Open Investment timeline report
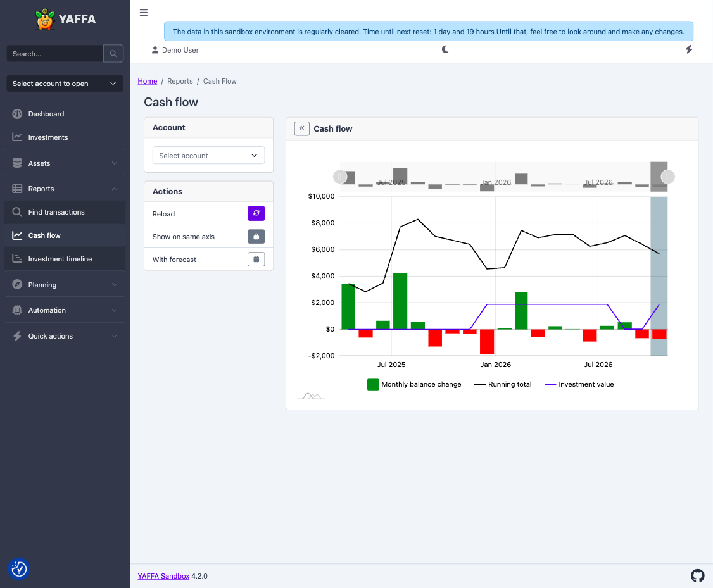 click(x=65, y=259)
